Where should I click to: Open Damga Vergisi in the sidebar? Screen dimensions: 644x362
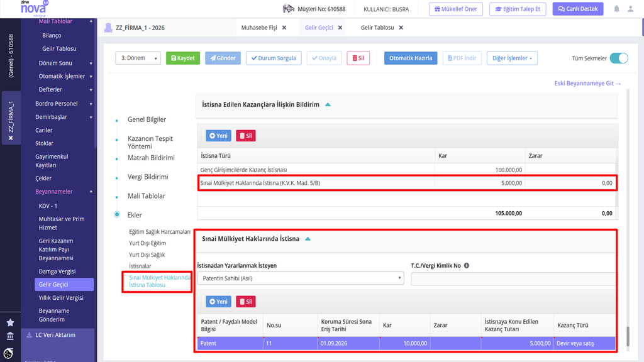coord(57,271)
